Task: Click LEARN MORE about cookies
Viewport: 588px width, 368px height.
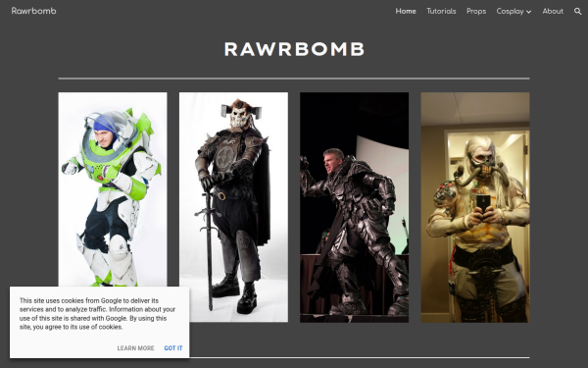Action: click(135, 348)
